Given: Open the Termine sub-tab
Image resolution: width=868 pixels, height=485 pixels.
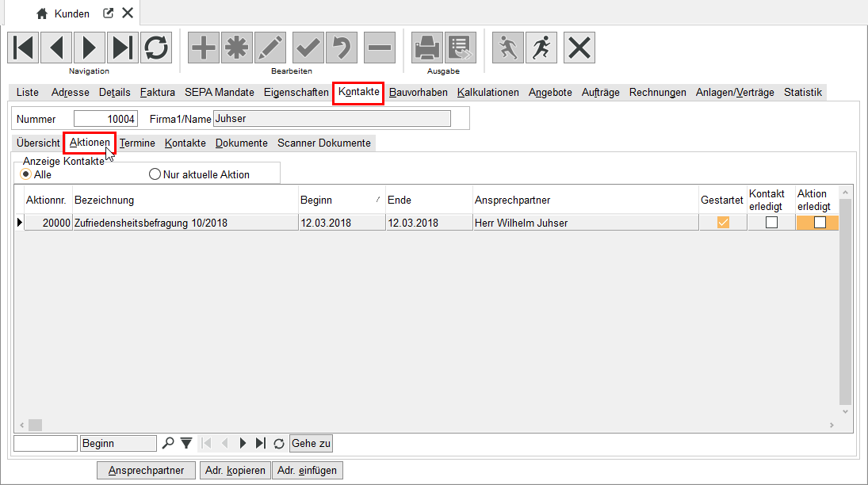Looking at the screenshot, I should point(137,143).
